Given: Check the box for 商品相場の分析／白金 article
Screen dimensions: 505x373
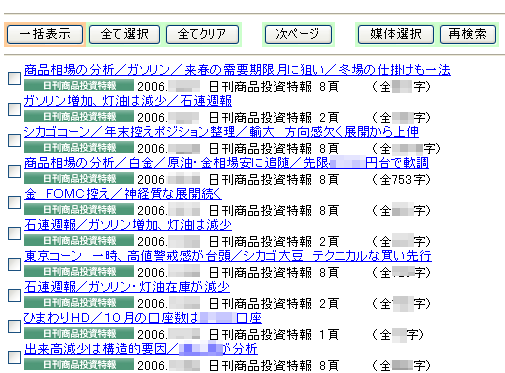Looking at the screenshot, I should tap(14, 171).
